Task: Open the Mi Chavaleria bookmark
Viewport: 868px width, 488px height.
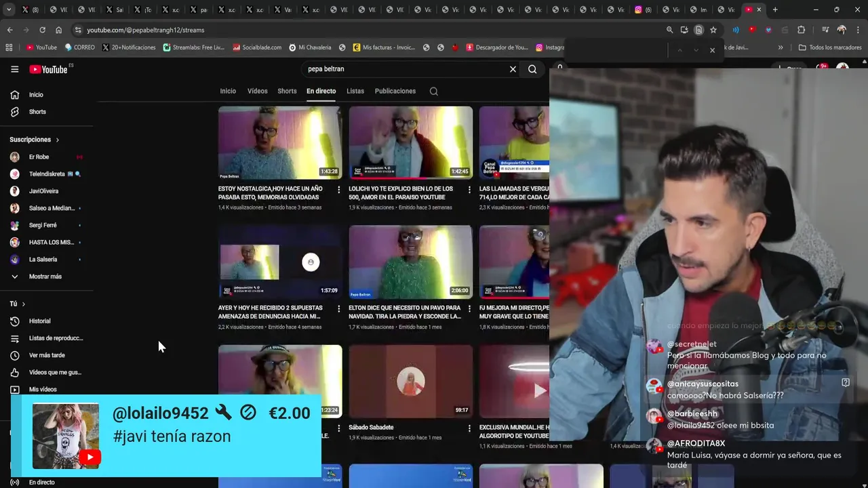Action: 310,47
